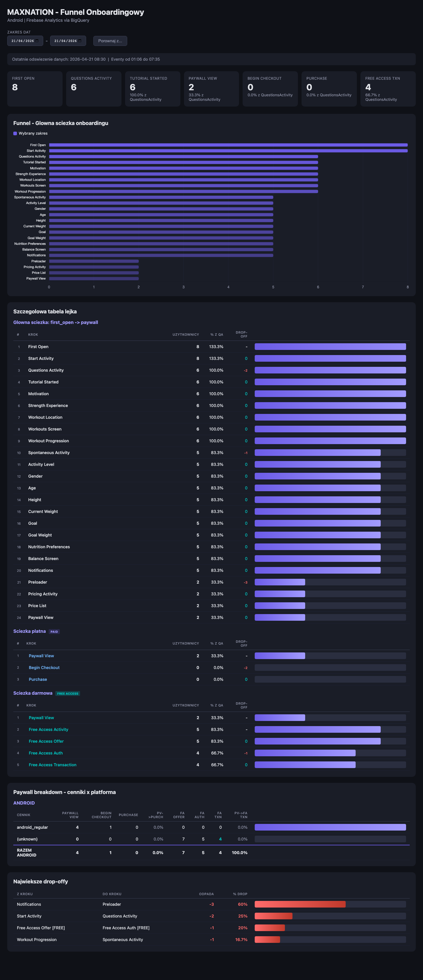
Task: Select the Begin Checkout KPI card
Action: (270, 89)
